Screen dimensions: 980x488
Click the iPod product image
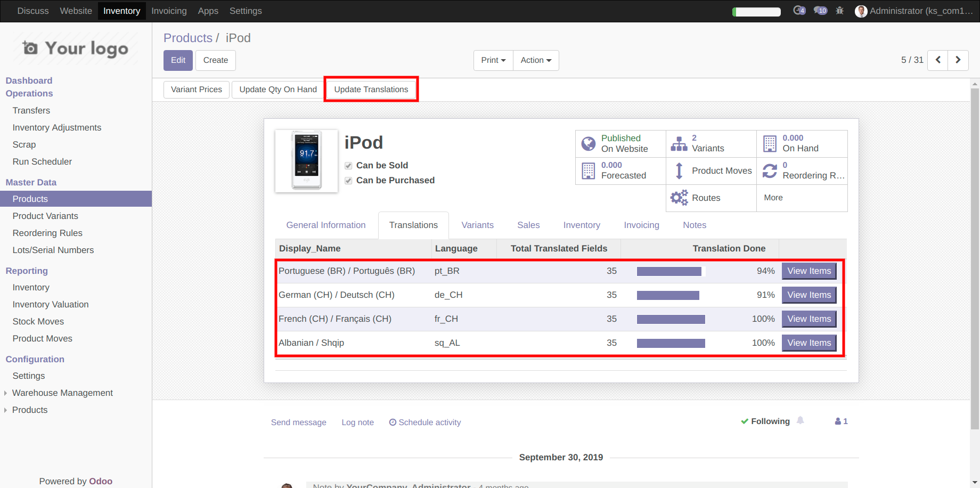(307, 161)
